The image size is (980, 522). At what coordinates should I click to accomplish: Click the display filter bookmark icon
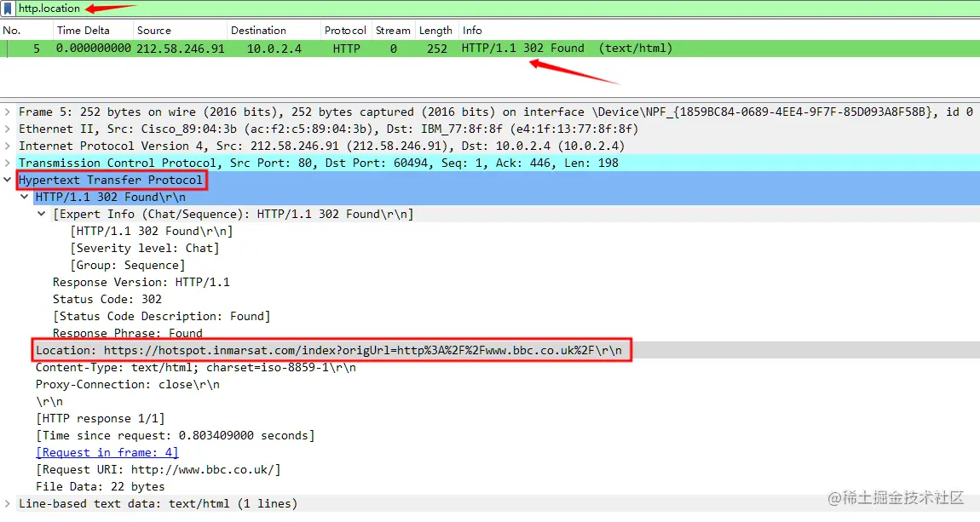point(8,9)
